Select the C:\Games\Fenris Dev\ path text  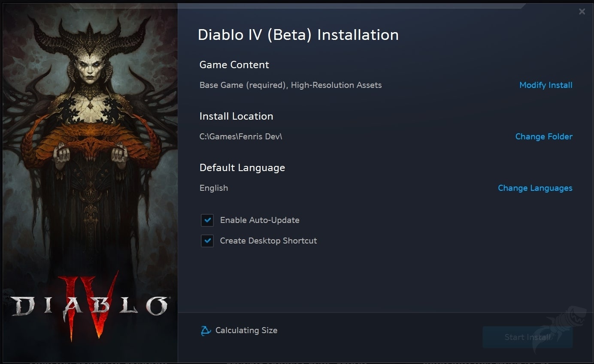[240, 136]
